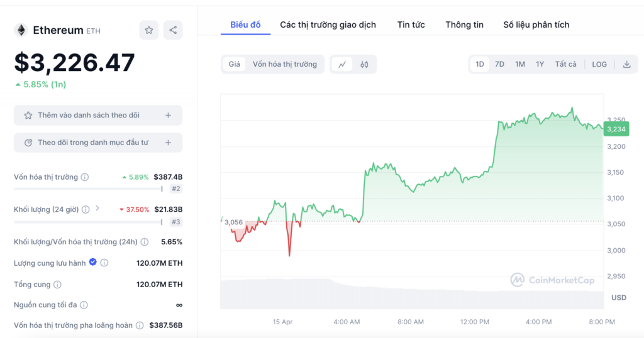
Task: Click the 8:00 AM time axis label
Action: tap(410, 322)
